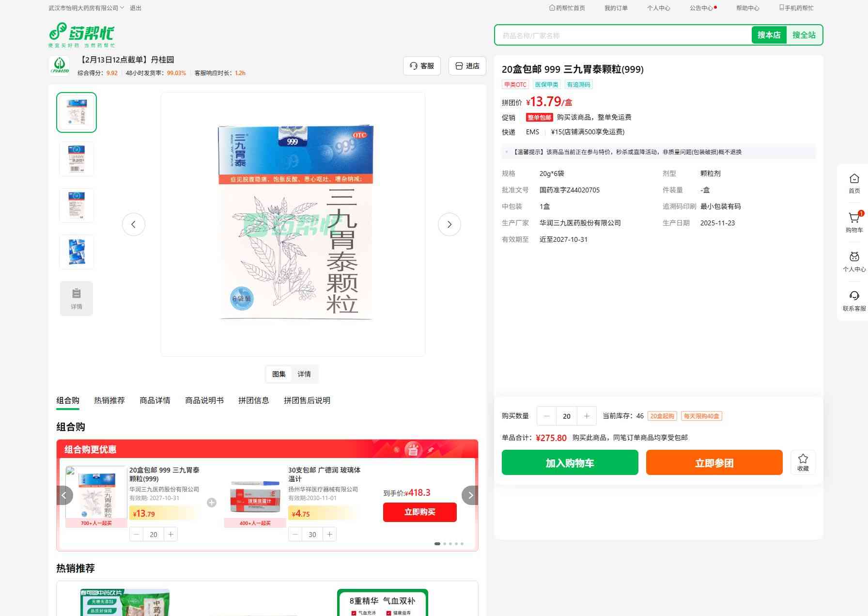Screen dimensions: 868x616
Task: Click the orange 立即参团 button
Action: [714, 463]
